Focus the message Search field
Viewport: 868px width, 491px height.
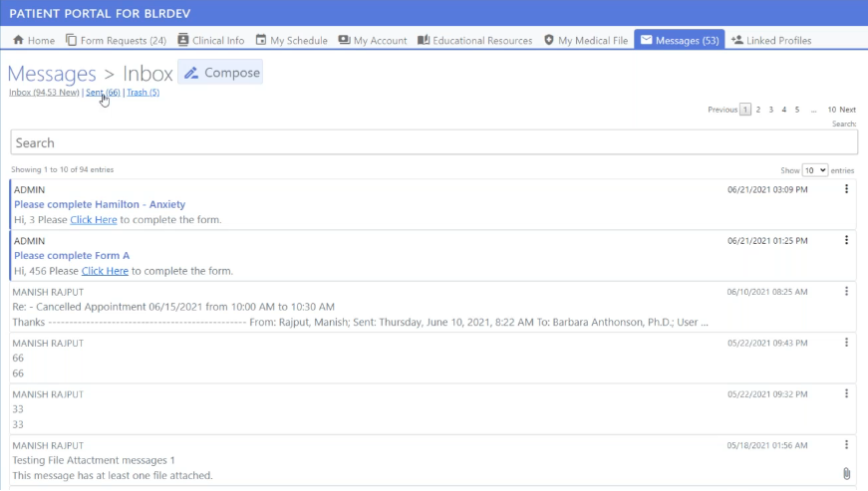point(434,142)
